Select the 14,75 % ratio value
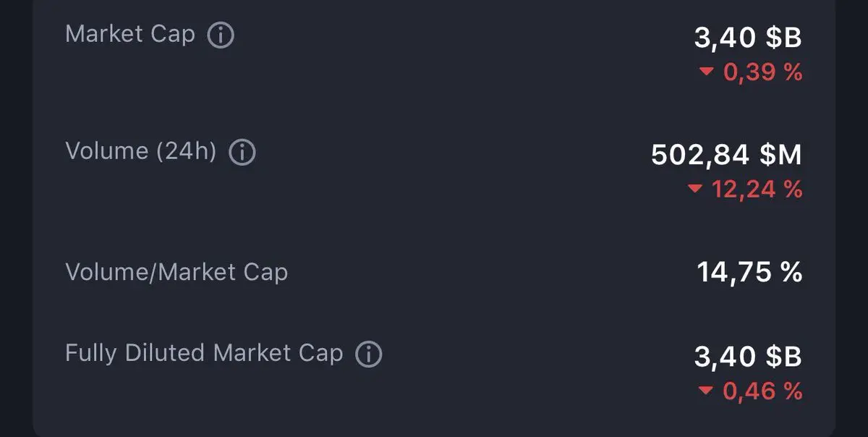868x437 pixels. (x=749, y=273)
